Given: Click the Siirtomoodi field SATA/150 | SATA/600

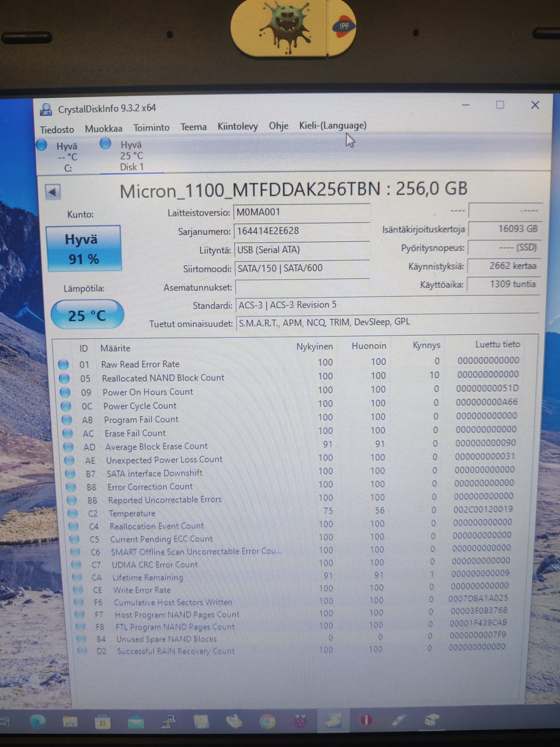Looking at the screenshot, I should 302,268.
